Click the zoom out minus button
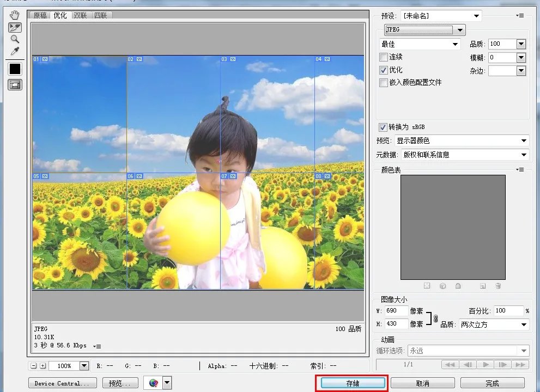540x392 pixels. coord(34,366)
